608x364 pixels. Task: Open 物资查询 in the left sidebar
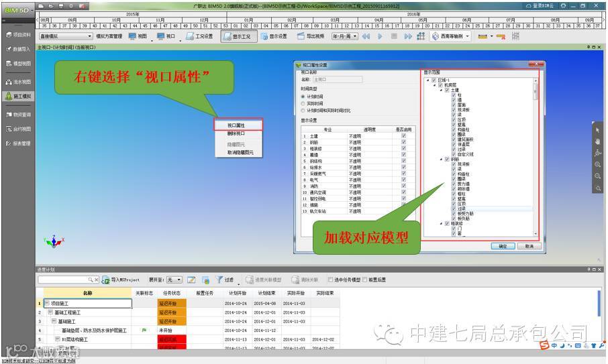click(x=18, y=115)
